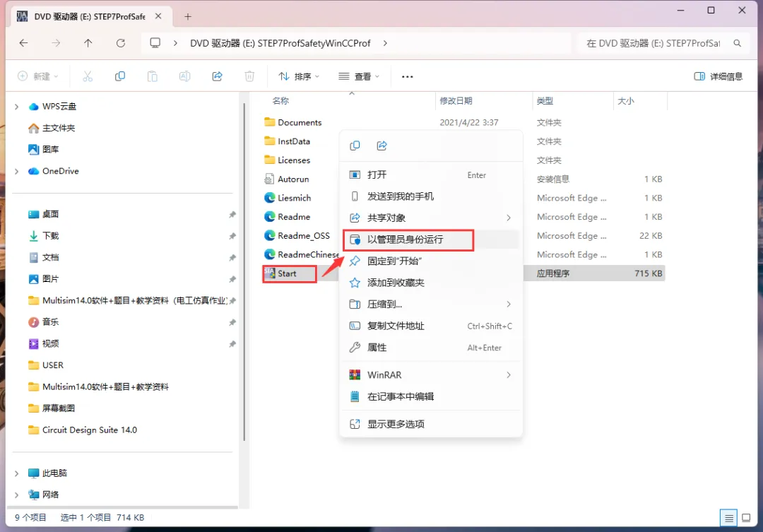Select the Start application file
763x532 pixels.
tap(287, 273)
